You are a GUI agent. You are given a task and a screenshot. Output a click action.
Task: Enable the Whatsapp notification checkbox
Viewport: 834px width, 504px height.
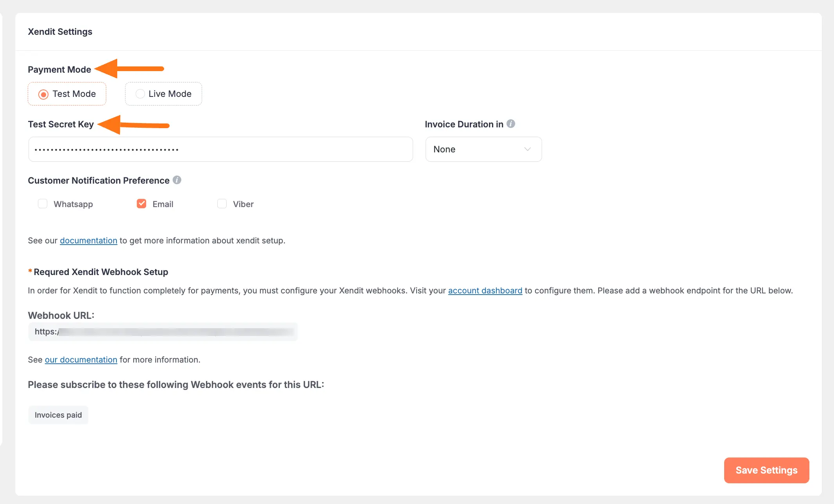click(42, 204)
